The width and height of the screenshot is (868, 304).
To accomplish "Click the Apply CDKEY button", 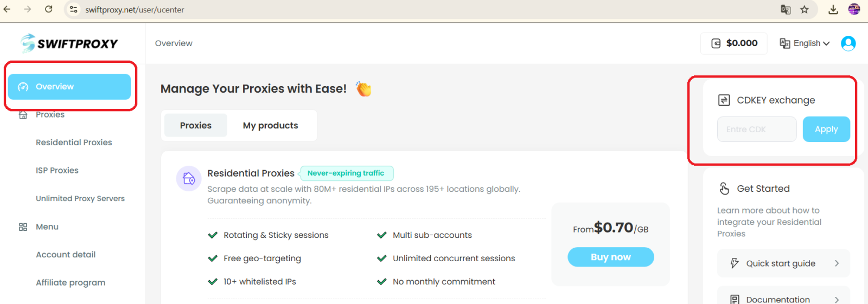I will (826, 129).
